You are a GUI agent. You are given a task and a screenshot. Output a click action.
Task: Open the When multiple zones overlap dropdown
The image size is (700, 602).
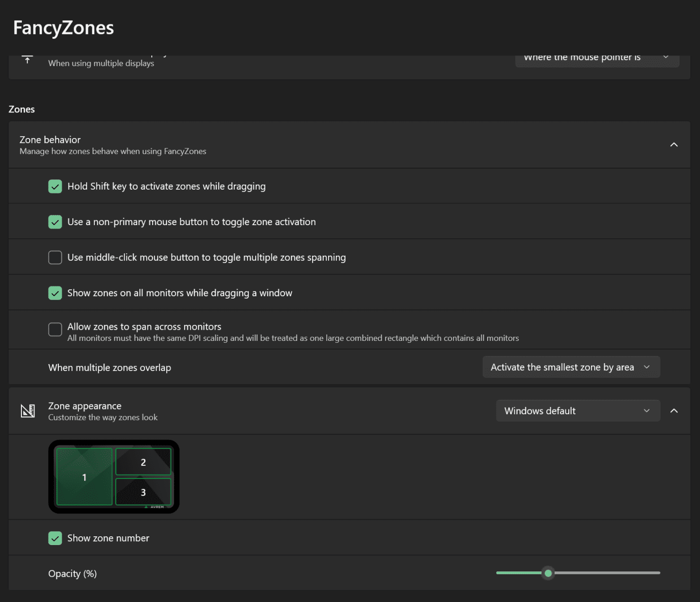571,367
